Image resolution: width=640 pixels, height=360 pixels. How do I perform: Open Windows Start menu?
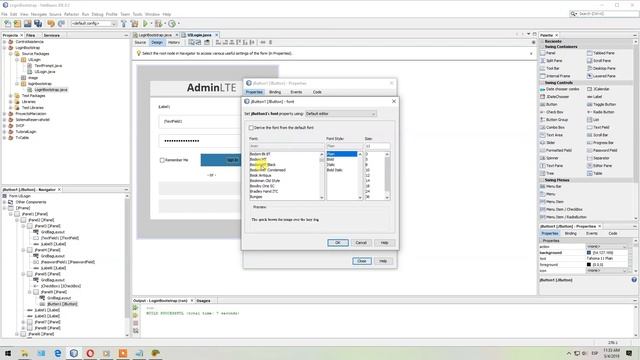click(x=8, y=353)
